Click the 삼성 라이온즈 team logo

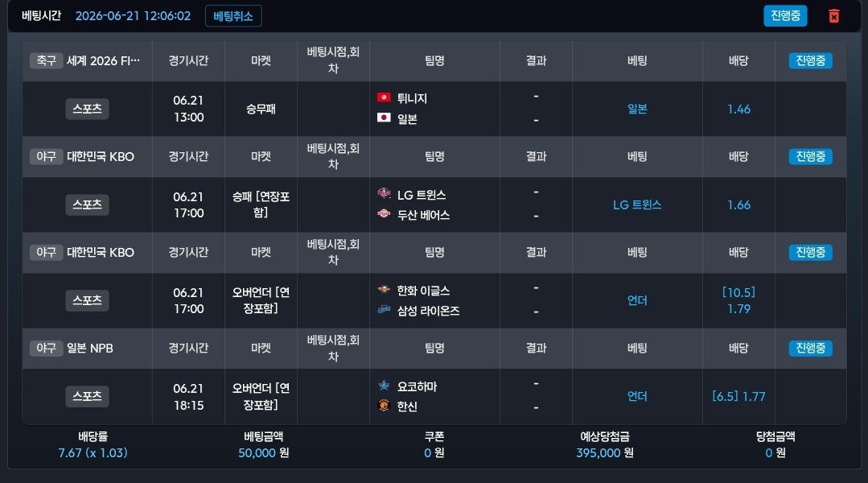(384, 309)
